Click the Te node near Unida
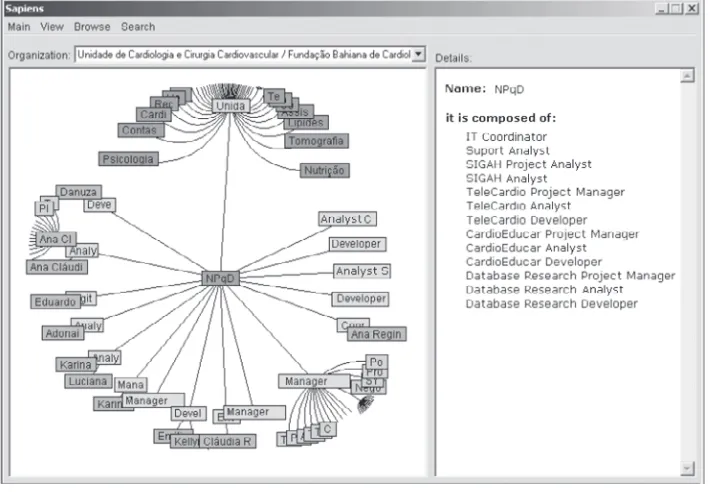This screenshot has width=710, height=492. 274,96
